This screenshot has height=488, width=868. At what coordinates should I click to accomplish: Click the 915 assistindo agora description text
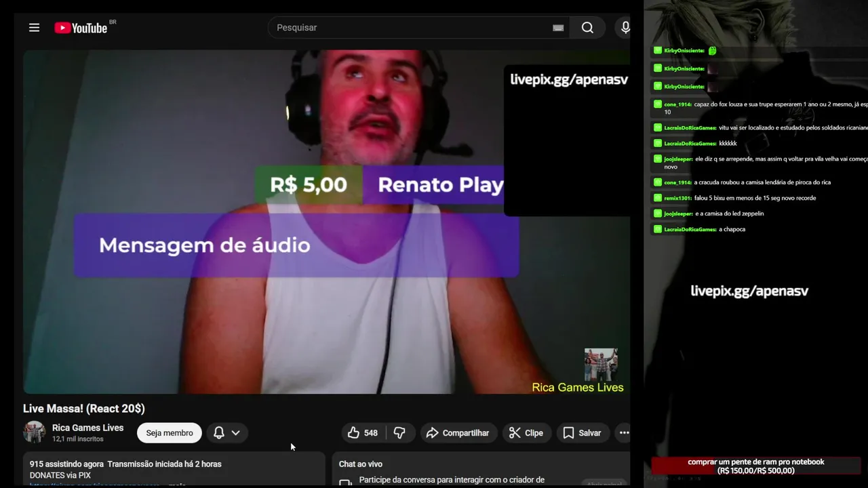[x=125, y=464]
